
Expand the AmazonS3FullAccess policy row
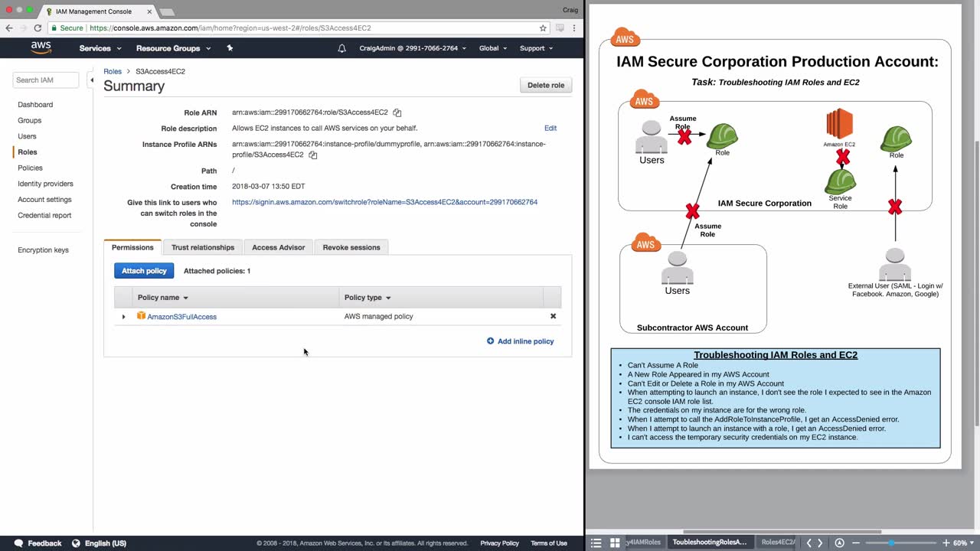pos(123,317)
